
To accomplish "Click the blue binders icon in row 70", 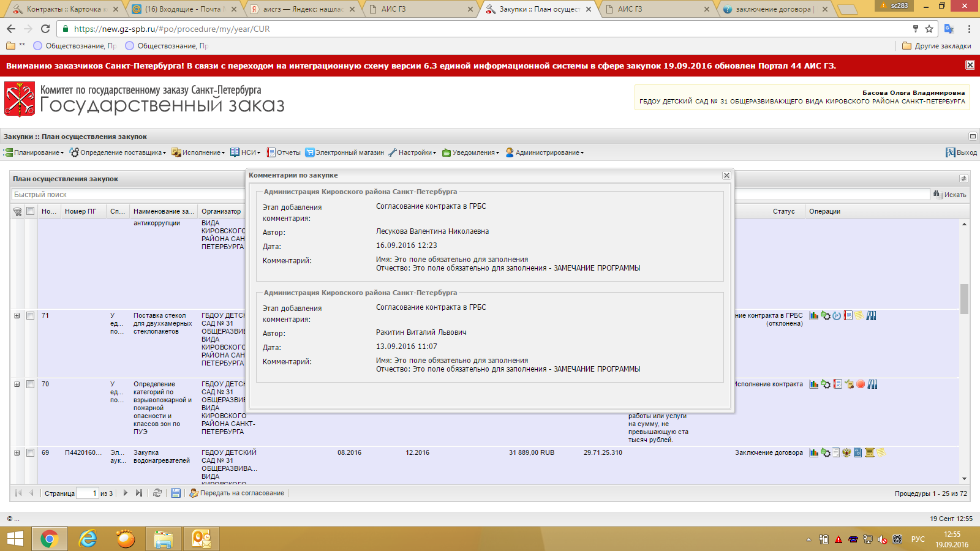I will (x=872, y=384).
